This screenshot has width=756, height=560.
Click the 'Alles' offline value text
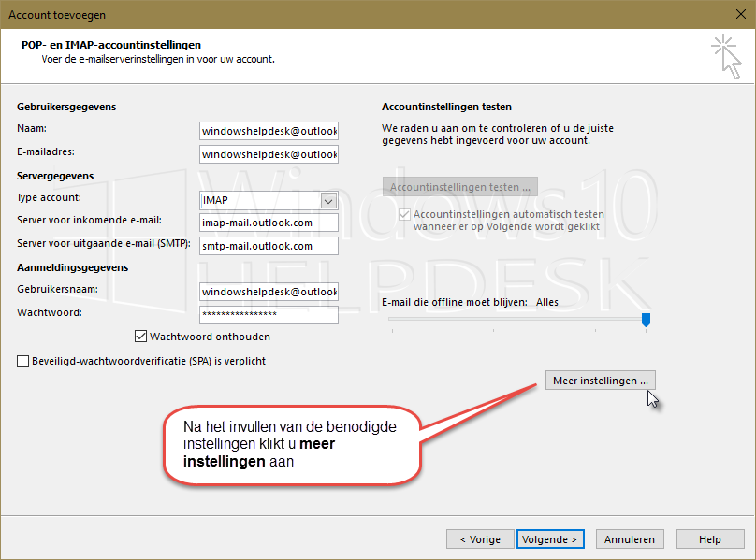(547, 302)
